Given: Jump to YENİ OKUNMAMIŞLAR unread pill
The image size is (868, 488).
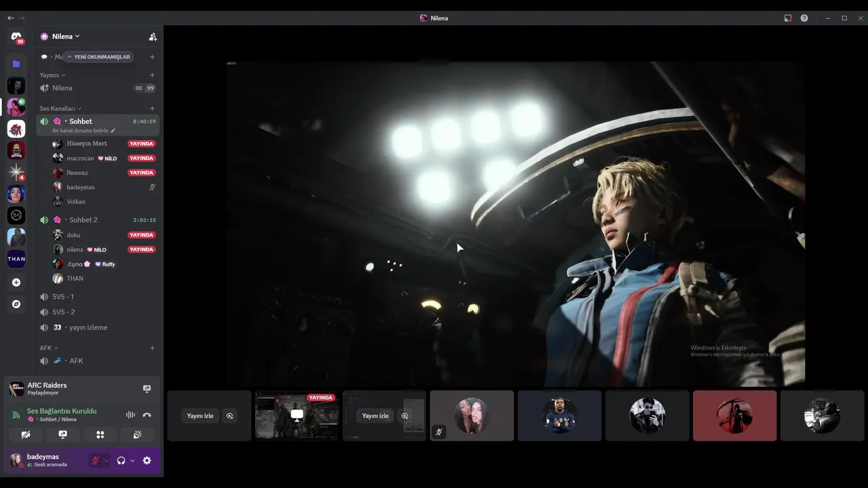Looking at the screenshot, I should tap(98, 58).
